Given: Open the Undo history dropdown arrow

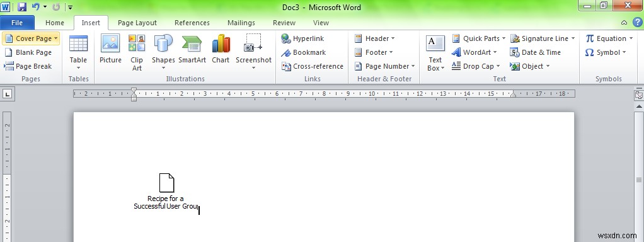Looking at the screenshot, I should click(45, 7).
